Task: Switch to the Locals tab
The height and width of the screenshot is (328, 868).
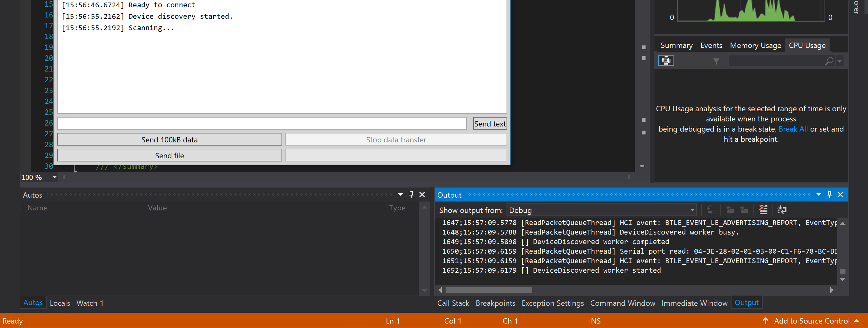Action: (60, 303)
